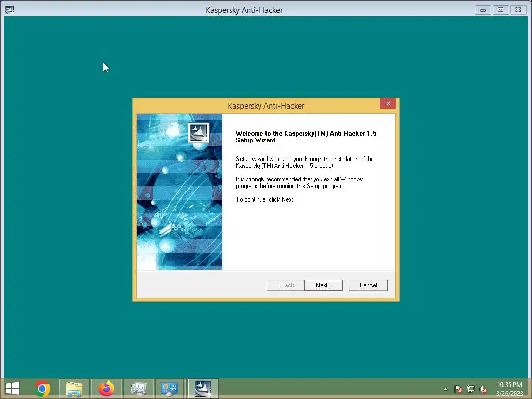Open network status tray icon

tap(471, 389)
